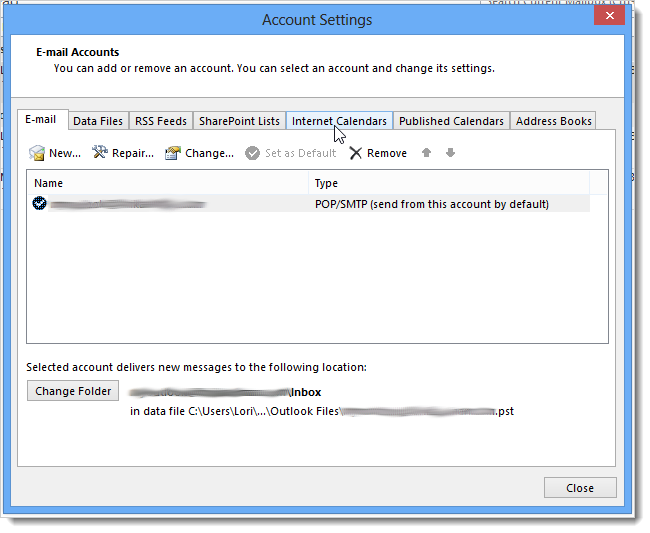The width and height of the screenshot is (650, 533).
Task: Move account down with the arrow icon
Action: click(x=450, y=153)
